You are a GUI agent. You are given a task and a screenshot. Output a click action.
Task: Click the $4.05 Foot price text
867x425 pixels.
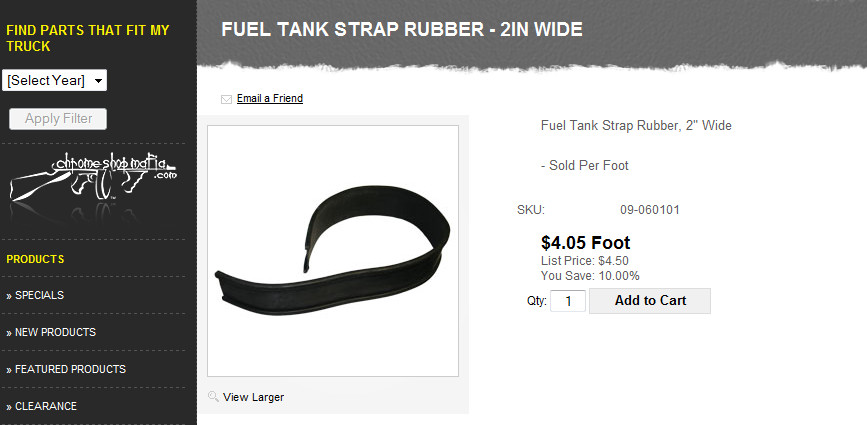point(586,243)
